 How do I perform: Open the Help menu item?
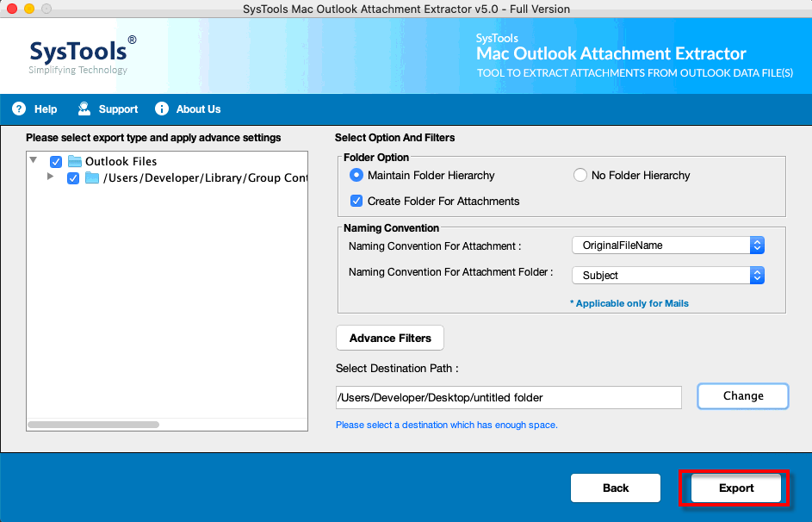coord(46,109)
